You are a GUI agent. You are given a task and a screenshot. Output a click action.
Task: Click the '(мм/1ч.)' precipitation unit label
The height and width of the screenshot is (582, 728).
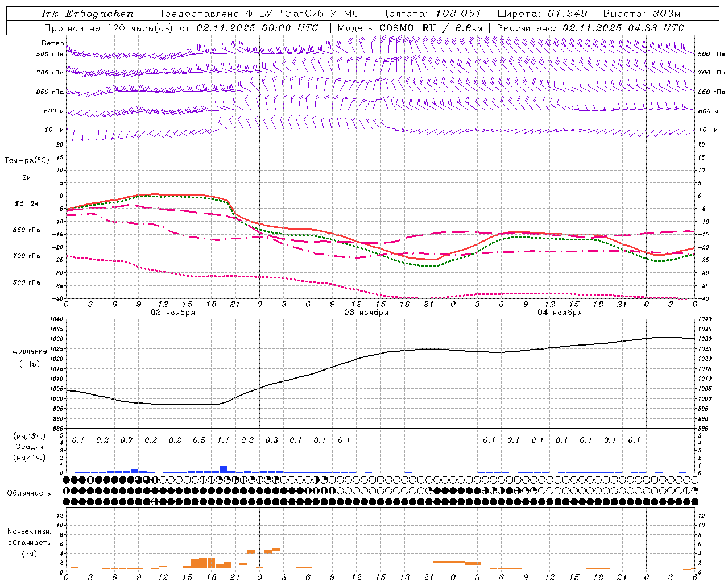29,458
